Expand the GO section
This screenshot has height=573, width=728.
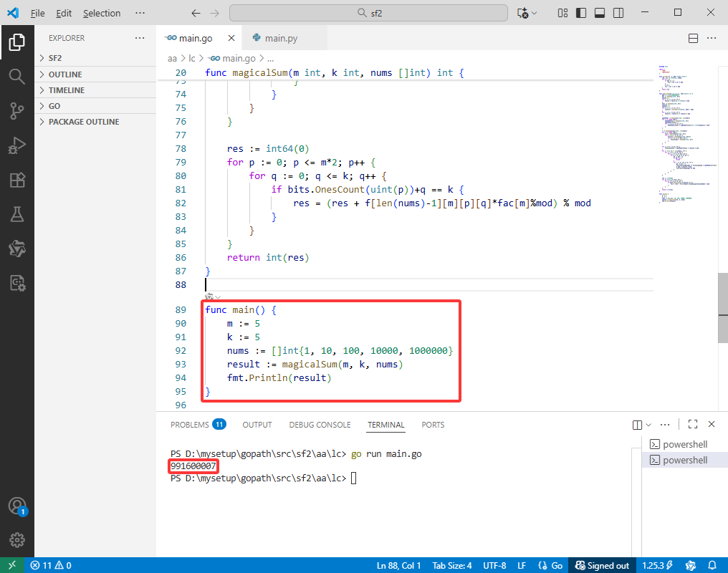pos(95,106)
